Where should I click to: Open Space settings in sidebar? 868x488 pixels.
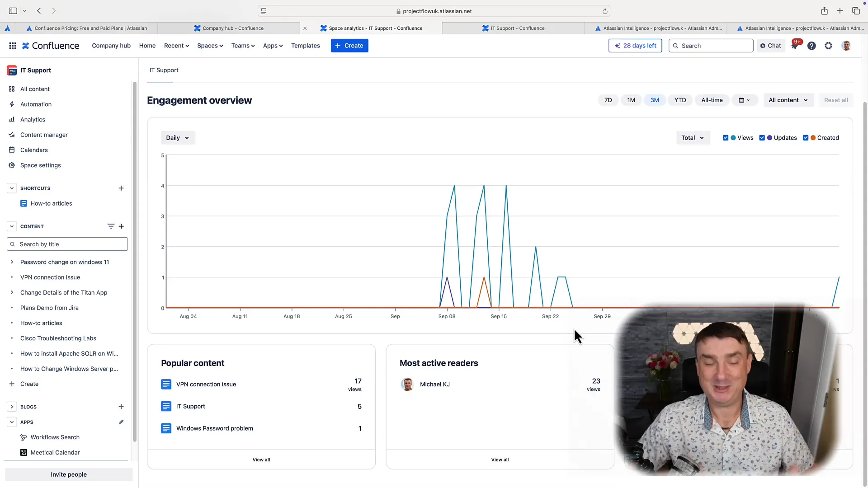pos(40,165)
